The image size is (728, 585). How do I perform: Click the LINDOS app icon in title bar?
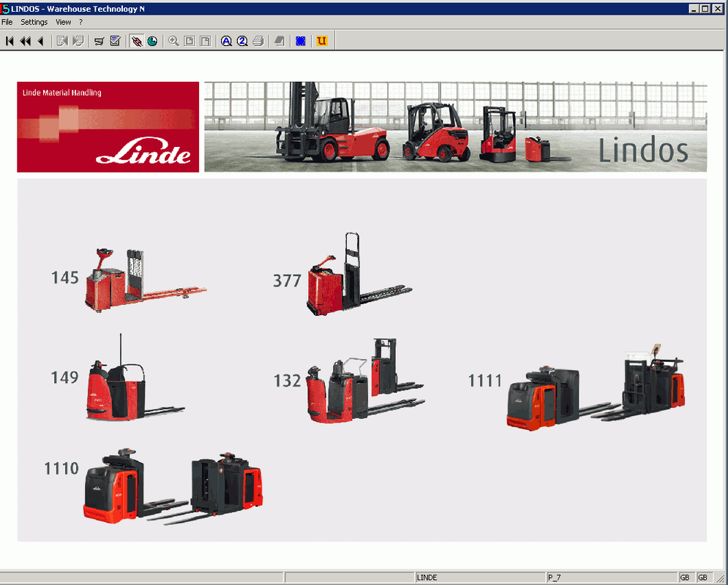click(x=6, y=8)
